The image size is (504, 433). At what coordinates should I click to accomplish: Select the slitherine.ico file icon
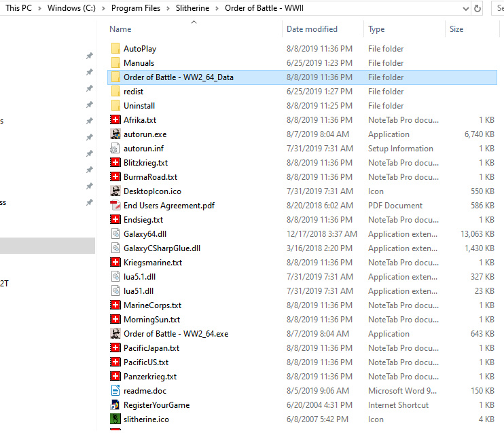point(115,419)
